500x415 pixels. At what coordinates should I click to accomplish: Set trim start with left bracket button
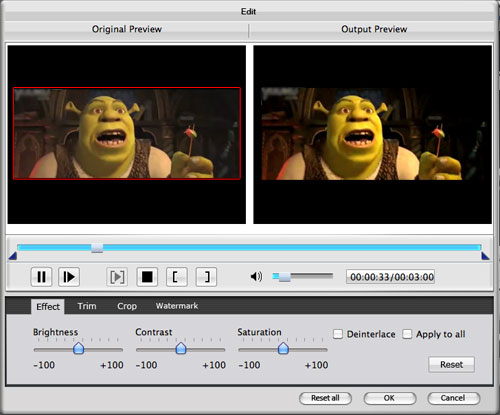point(177,277)
